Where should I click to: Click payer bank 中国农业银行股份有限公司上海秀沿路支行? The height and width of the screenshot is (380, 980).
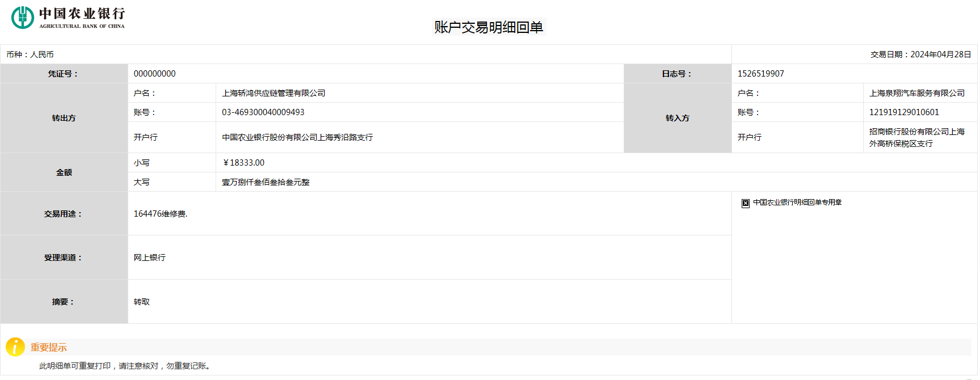[x=297, y=137]
